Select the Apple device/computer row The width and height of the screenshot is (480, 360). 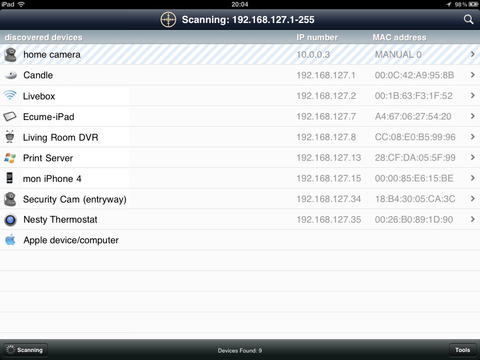click(x=240, y=240)
